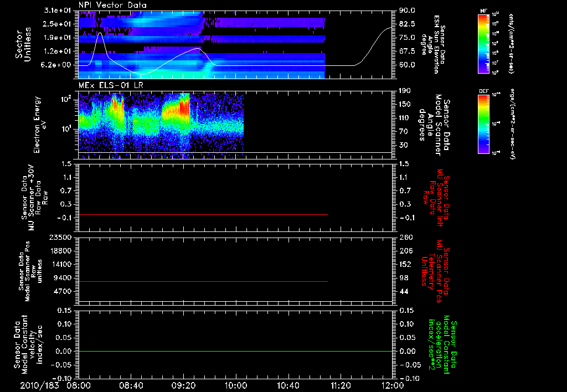Click the DEF color scale bar

tap(483, 124)
